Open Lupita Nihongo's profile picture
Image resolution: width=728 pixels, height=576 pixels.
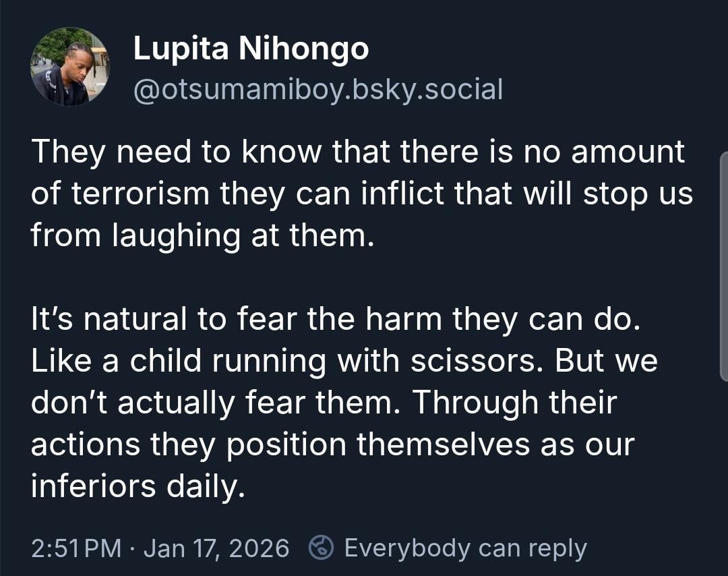click(x=69, y=67)
